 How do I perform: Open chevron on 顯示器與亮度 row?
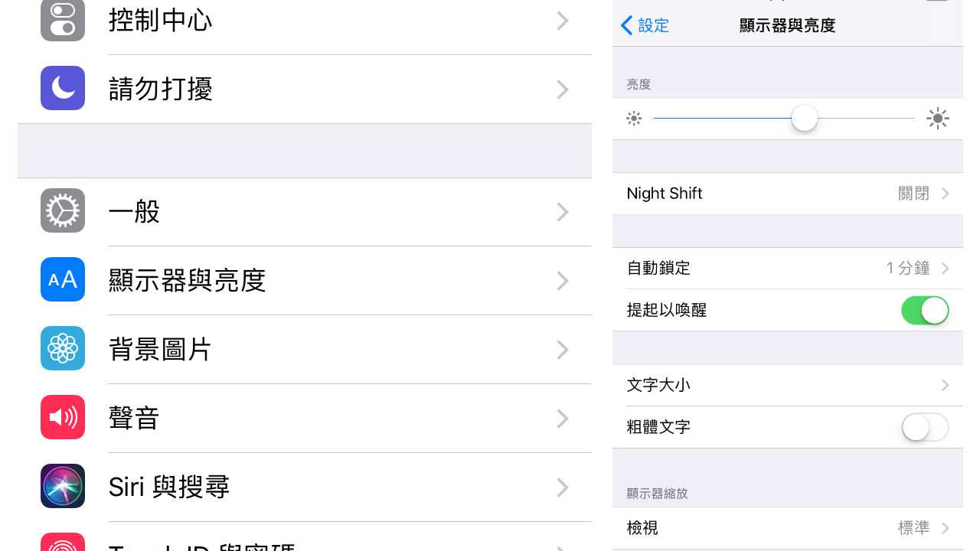(x=563, y=281)
